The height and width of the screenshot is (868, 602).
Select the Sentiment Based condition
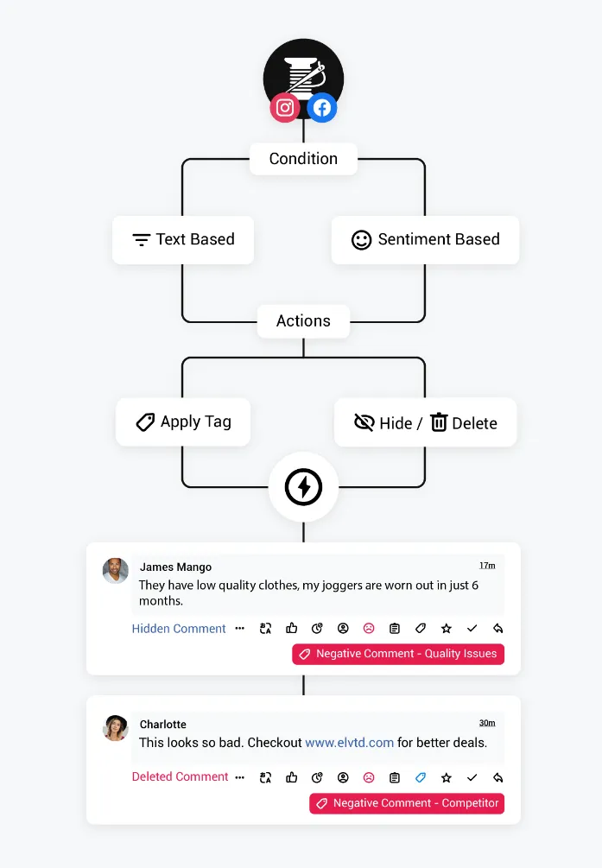425,240
